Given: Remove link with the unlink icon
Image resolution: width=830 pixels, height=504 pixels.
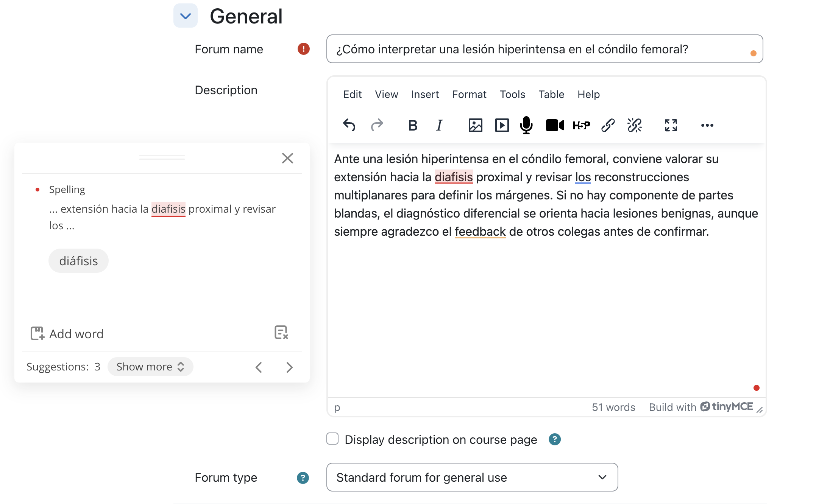Looking at the screenshot, I should coord(635,125).
